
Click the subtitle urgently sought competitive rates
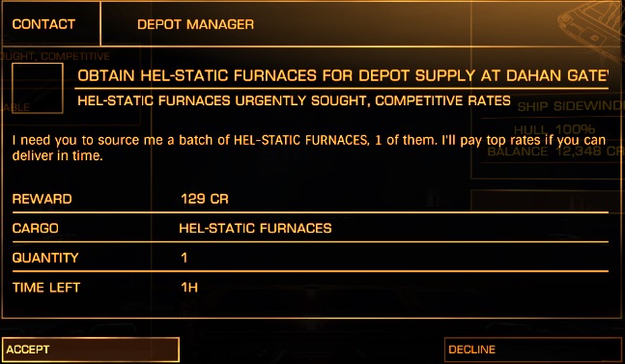coord(294,100)
